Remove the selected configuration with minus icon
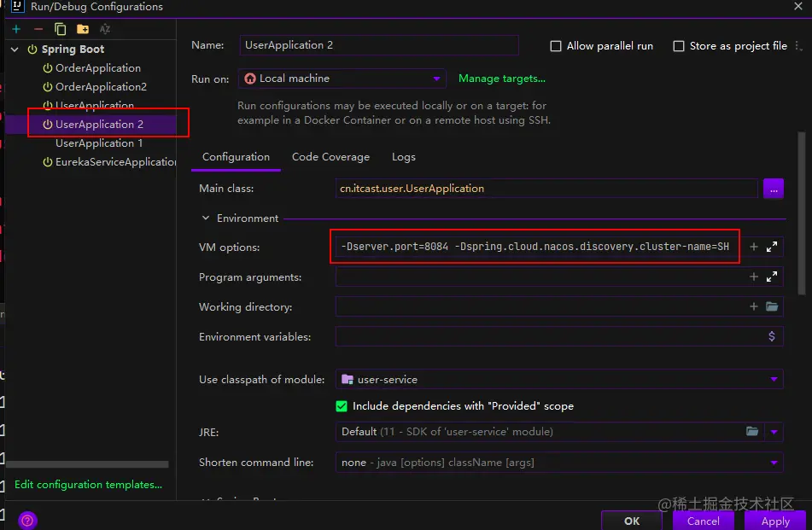Screen dimensions: 812x530 click(38, 29)
